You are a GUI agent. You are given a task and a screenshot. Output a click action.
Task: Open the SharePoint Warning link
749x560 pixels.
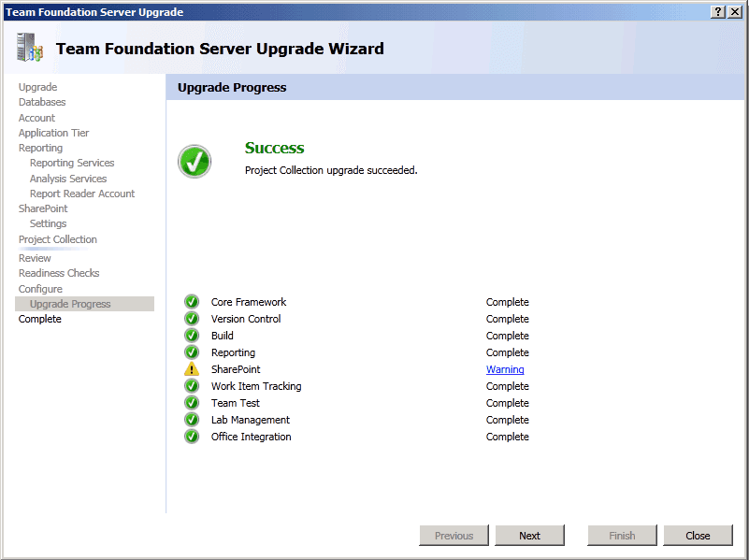coord(505,369)
